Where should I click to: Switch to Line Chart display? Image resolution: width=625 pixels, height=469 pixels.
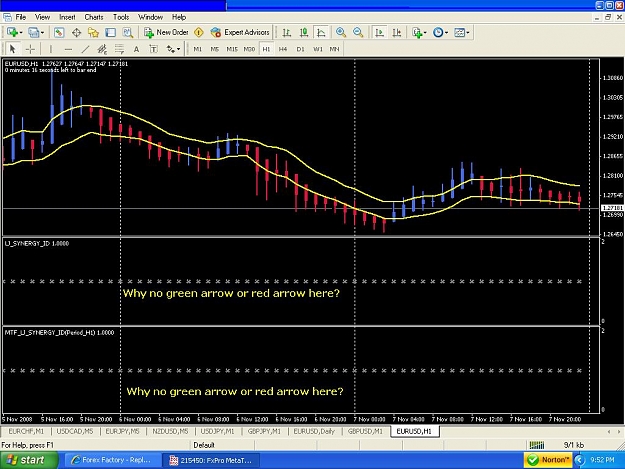(x=321, y=33)
